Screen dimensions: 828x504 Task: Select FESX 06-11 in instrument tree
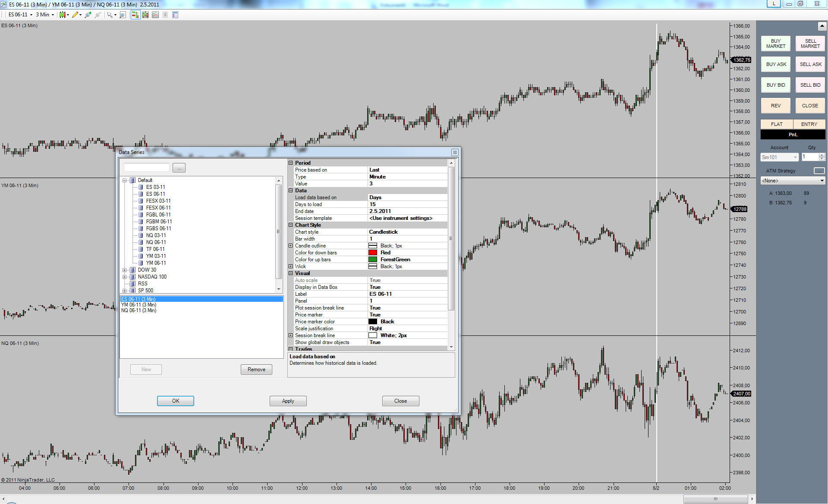158,208
